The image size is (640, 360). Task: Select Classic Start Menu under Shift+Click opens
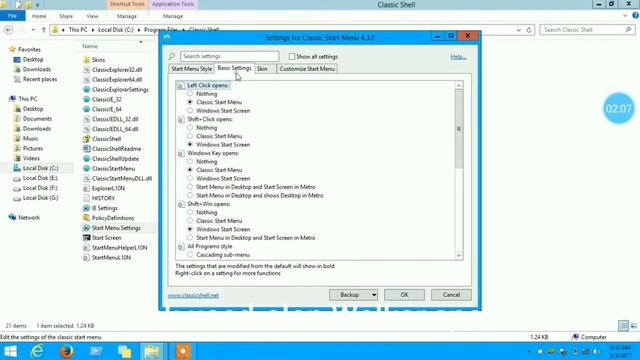coord(190,136)
